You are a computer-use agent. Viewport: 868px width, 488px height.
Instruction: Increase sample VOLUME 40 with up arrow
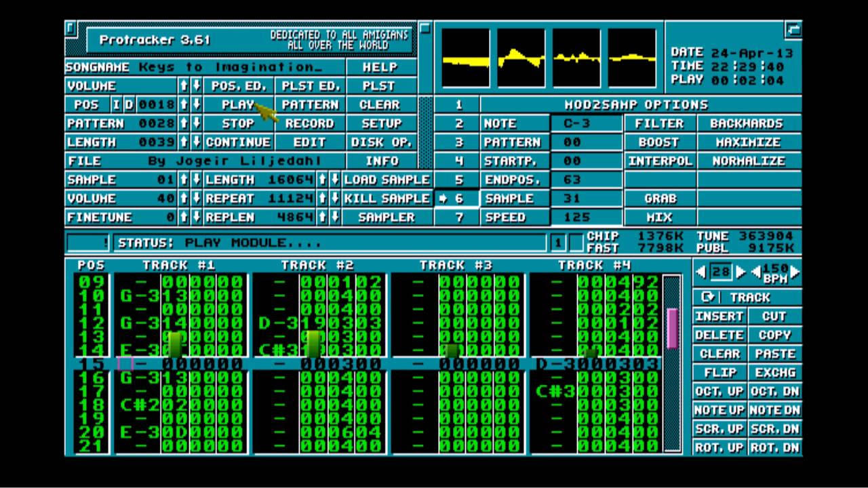click(x=183, y=199)
